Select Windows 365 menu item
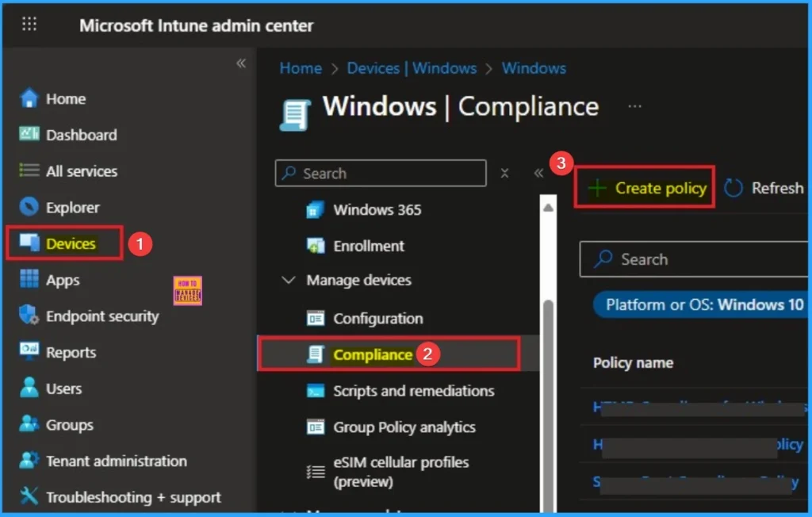 (x=377, y=210)
